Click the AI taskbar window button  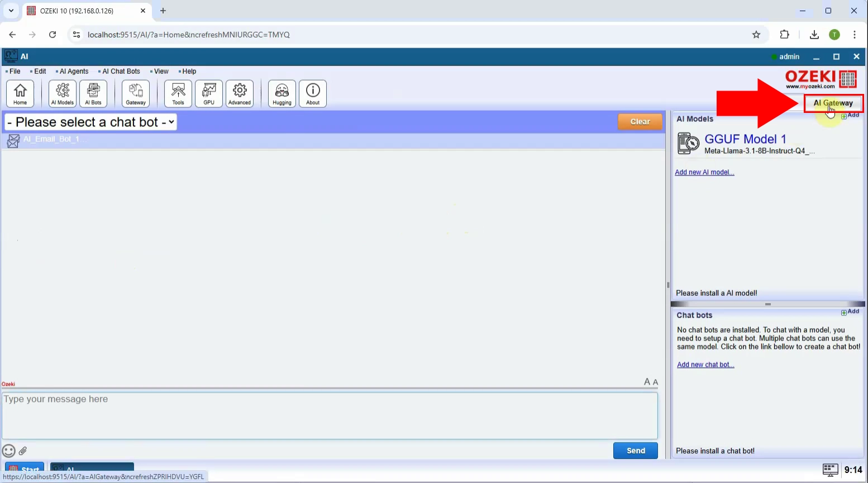click(92, 468)
